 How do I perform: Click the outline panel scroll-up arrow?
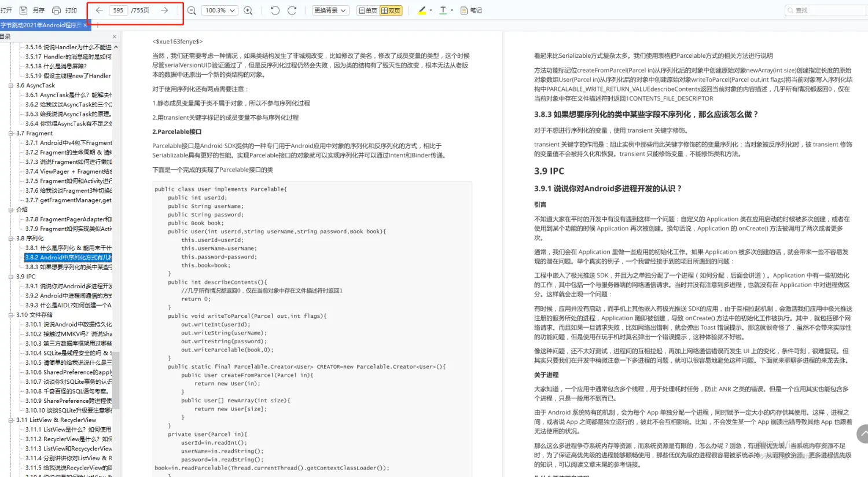(x=116, y=47)
